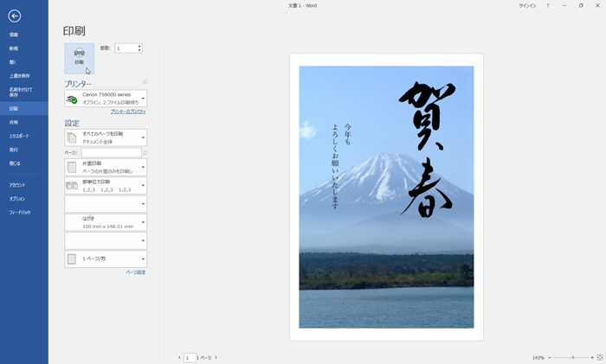Click the zoom slider at bottom right
The width and height of the screenshot is (606, 364).
(x=571, y=357)
